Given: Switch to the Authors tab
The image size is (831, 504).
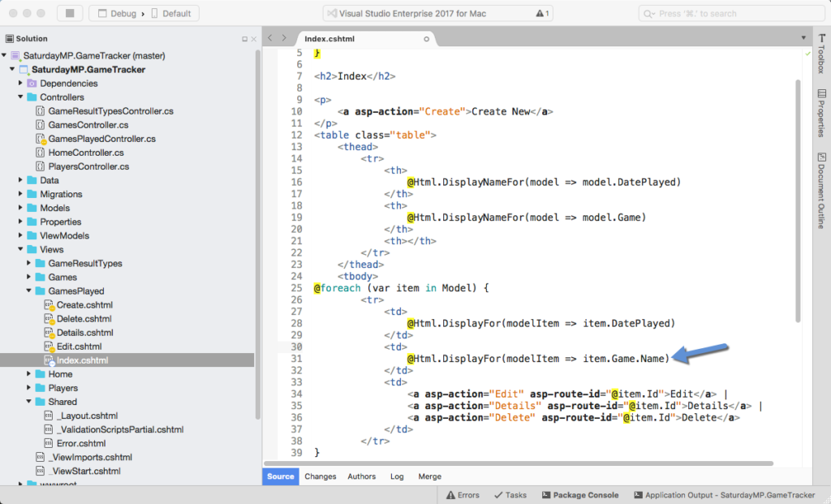Looking at the screenshot, I should click(x=362, y=476).
